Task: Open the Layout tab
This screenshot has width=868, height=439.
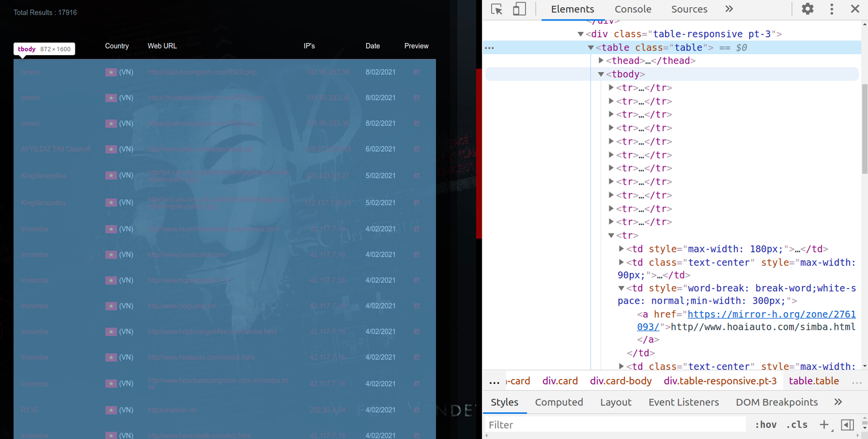Action: [x=615, y=402]
